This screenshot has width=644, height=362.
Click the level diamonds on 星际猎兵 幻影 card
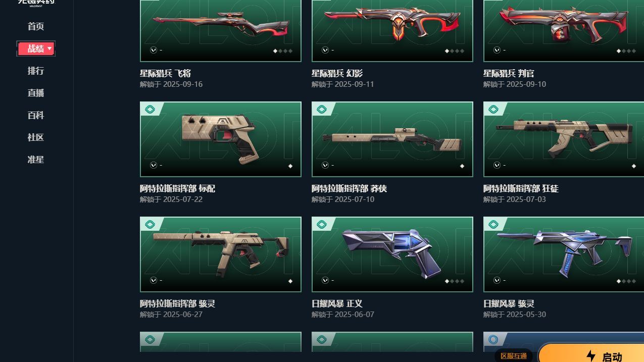pyautogui.click(x=455, y=51)
